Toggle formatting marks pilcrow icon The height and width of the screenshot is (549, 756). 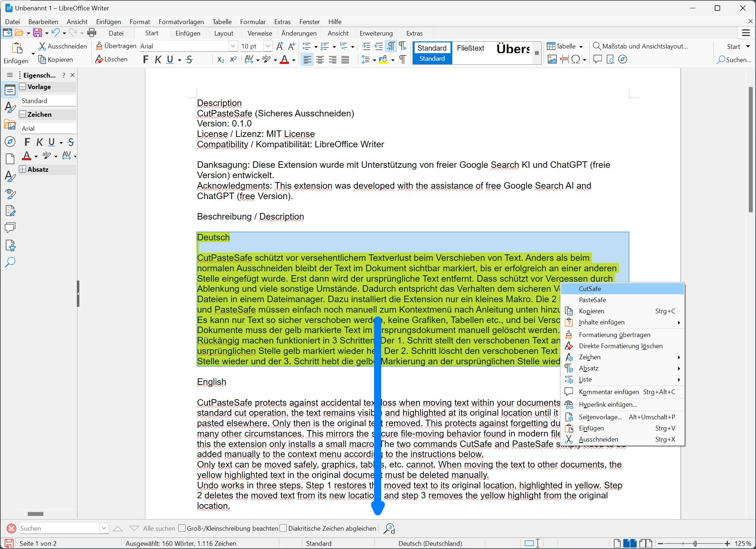pyautogui.click(x=403, y=59)
